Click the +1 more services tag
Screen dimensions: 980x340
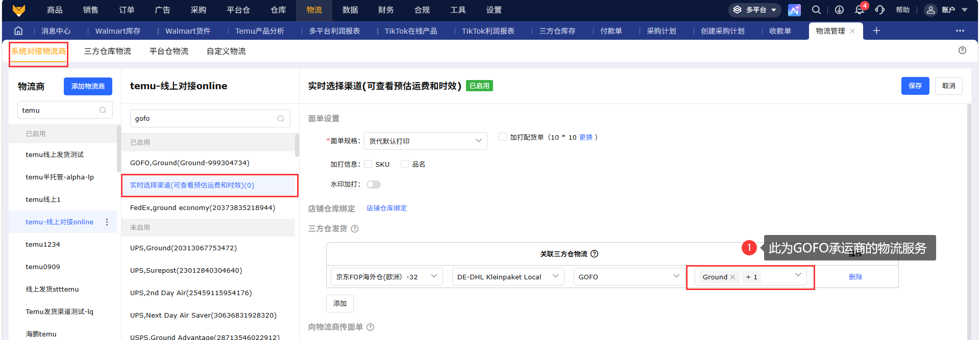pos(751,277)
